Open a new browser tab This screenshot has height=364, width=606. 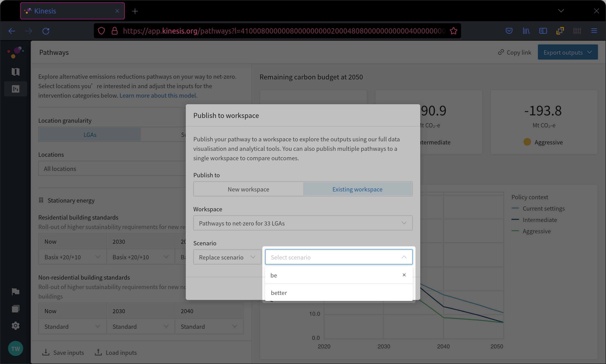tap(135, 11)
